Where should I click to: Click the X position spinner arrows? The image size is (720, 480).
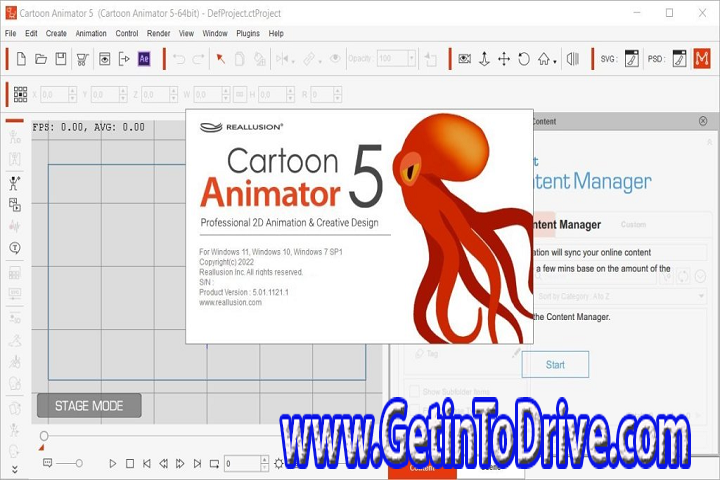[72, 95]
